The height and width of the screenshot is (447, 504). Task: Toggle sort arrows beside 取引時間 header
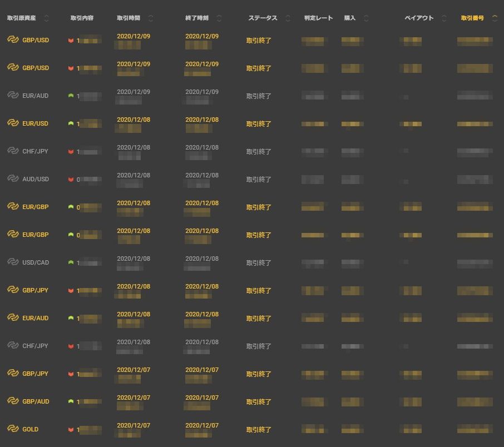point(151,18)
